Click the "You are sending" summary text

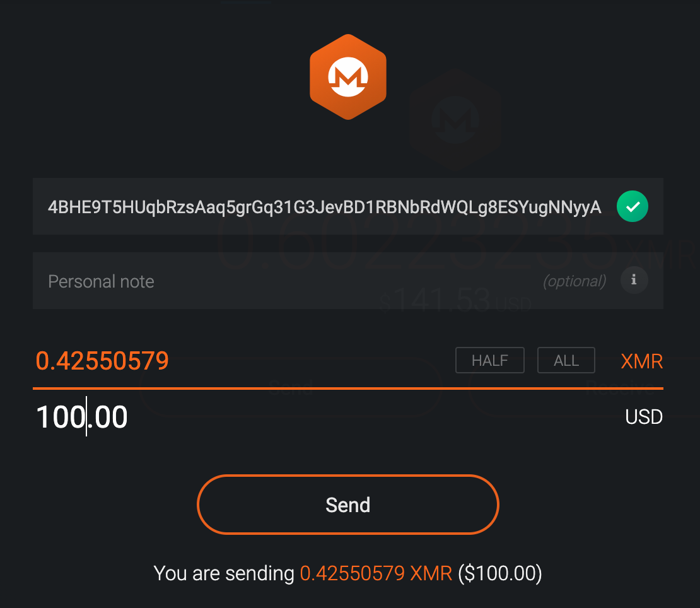coord(224,573)
